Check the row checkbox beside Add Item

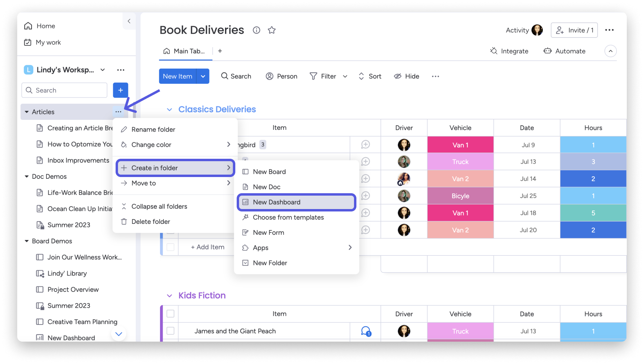[x=170, y=247]
